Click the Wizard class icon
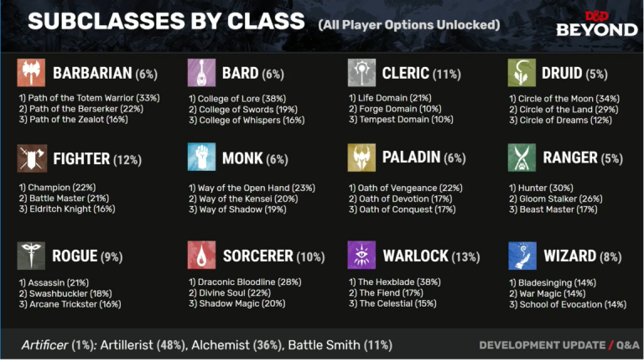Viewport: 644px width, 362px height. click(x=522, y=255)
